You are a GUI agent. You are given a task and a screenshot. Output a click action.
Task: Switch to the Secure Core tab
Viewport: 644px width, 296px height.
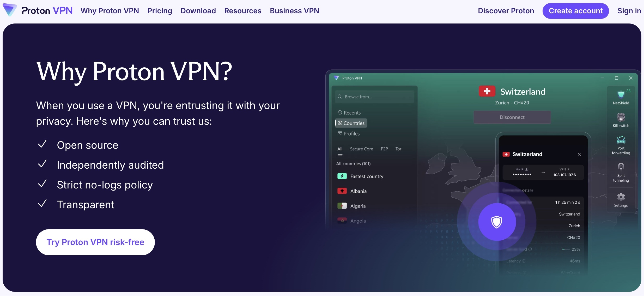click(361, 149)
